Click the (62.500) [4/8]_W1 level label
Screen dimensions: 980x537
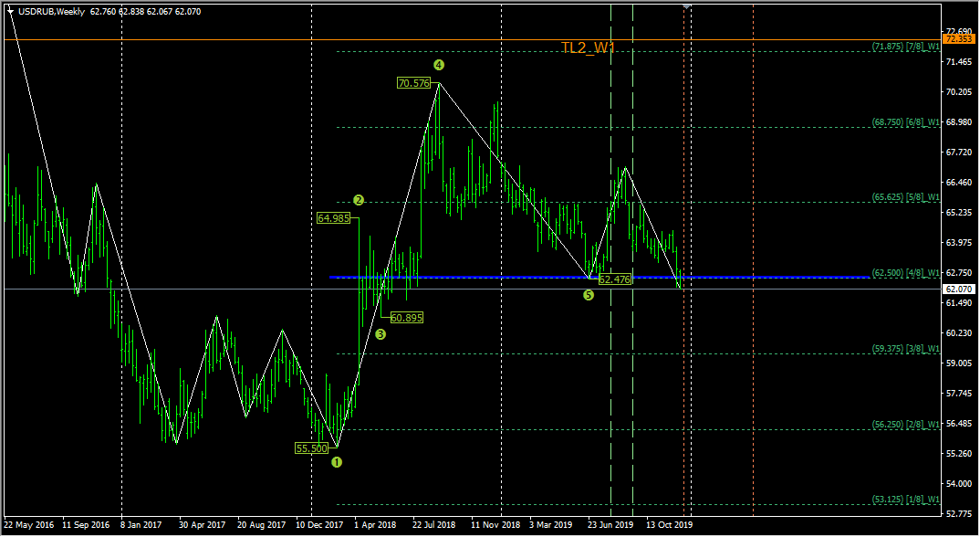tap(905, 273)
